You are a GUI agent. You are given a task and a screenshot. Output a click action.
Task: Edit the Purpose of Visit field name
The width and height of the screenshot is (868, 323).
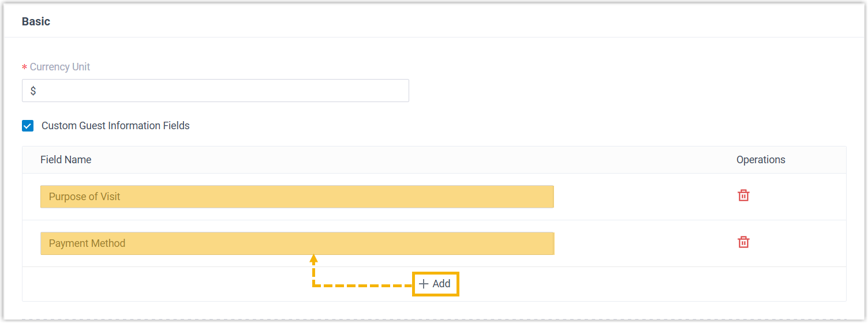tap(297, 197)
